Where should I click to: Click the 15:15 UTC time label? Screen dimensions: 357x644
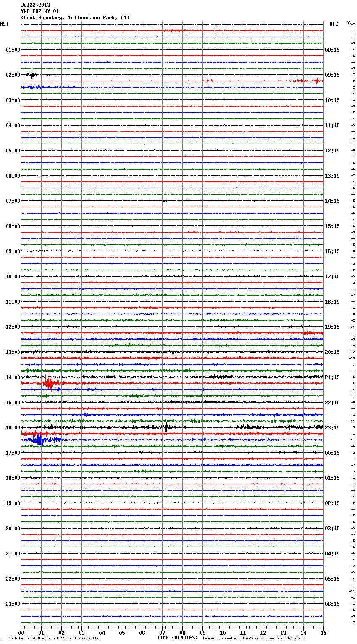332,226
